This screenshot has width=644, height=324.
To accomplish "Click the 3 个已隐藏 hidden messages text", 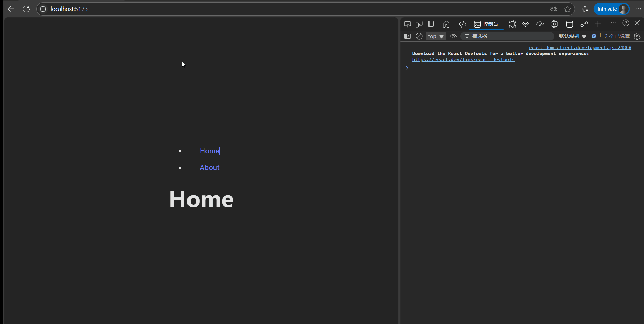I will pos(617,36).
